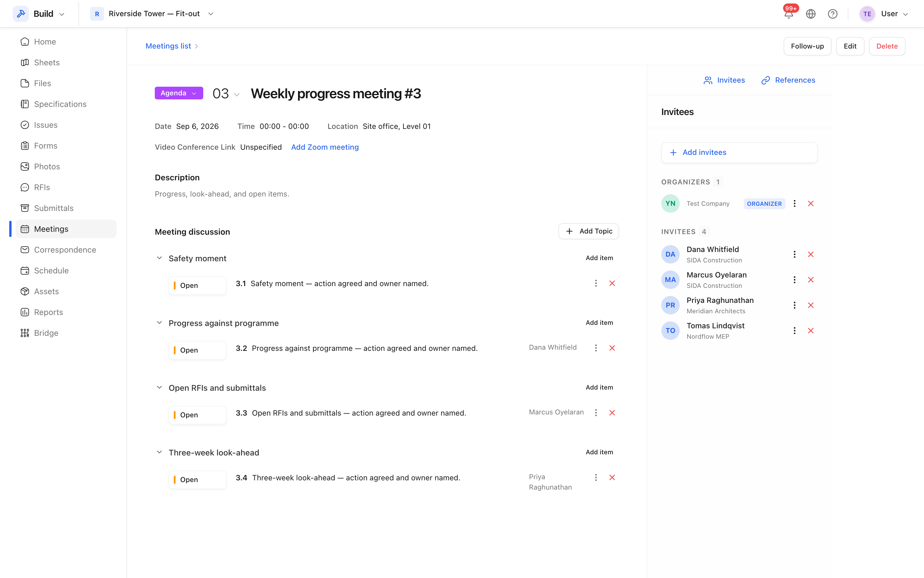Open the notifications bell
This screenshot has height=578, width=924.
789,14
